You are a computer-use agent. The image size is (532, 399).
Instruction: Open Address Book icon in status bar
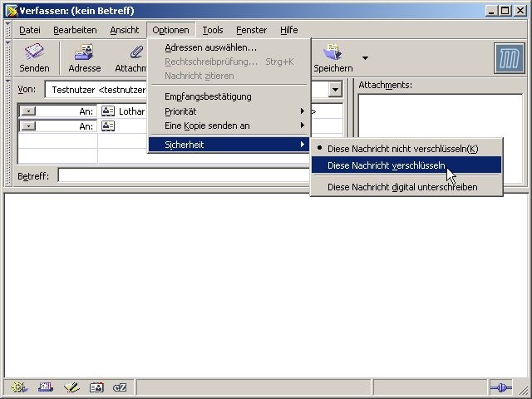(x=96, y=387)
